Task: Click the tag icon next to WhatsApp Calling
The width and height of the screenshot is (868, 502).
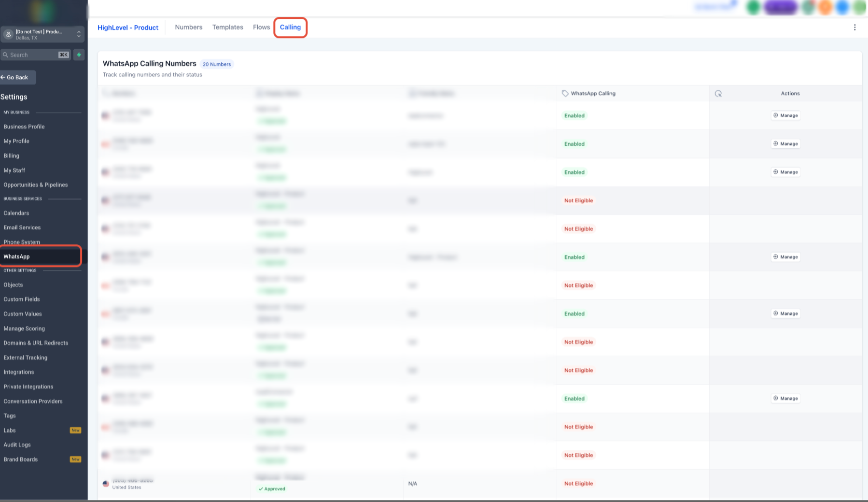Action: (x=565, y=94)
